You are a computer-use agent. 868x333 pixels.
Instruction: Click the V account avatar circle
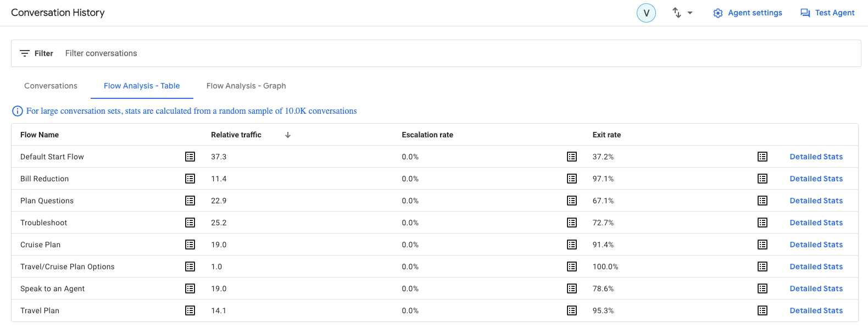(x=646, y=12)
